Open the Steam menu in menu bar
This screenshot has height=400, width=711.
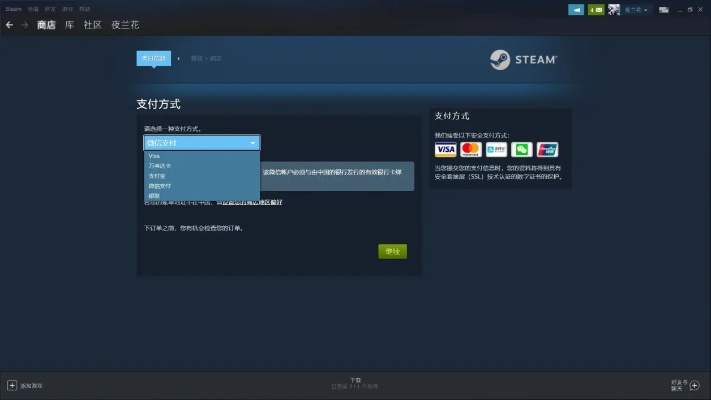click(13, 9)
